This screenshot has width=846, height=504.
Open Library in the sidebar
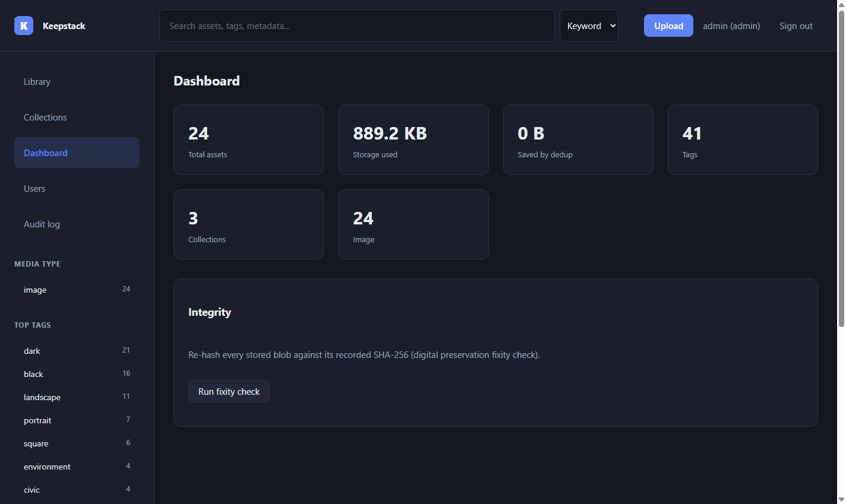(77, 81)
